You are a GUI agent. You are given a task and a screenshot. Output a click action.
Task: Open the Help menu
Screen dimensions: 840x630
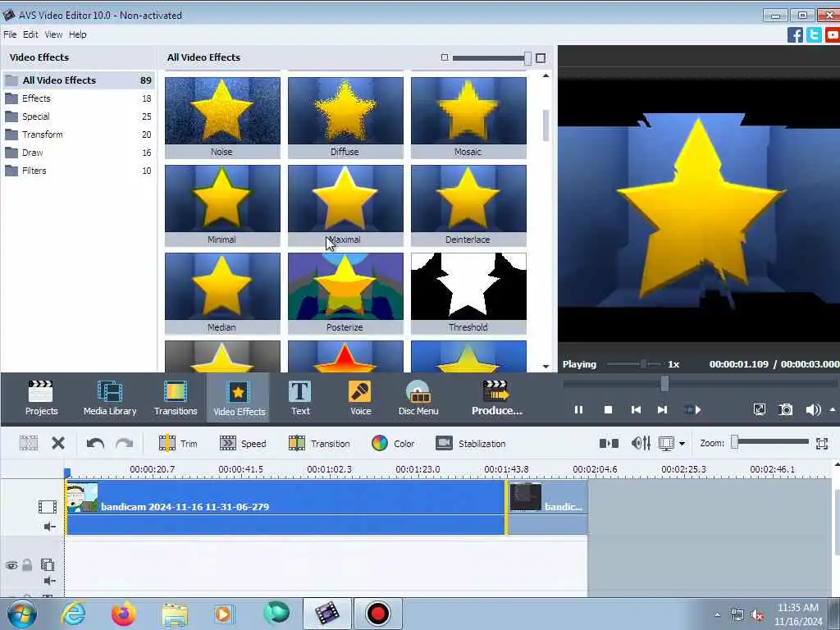tap(77, 34)
